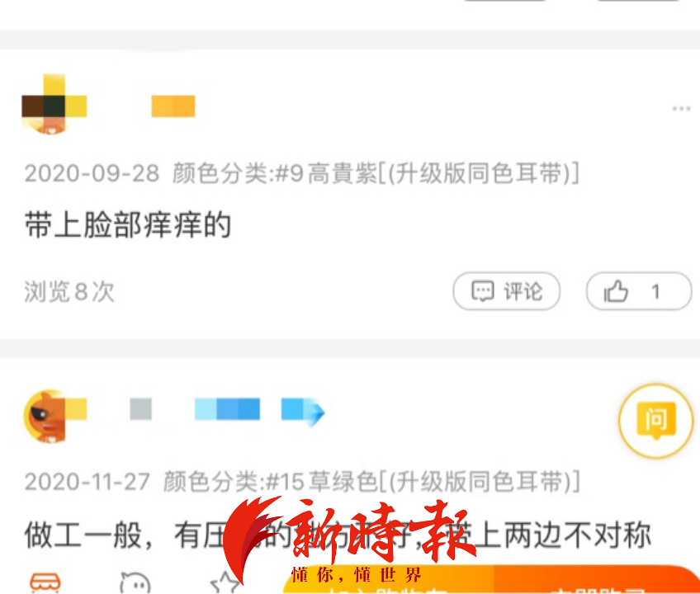Tap the gray square badge beside second username
The width and height of the screenshot is (700, 594).
pyautogui.click(x=140, y=409)
